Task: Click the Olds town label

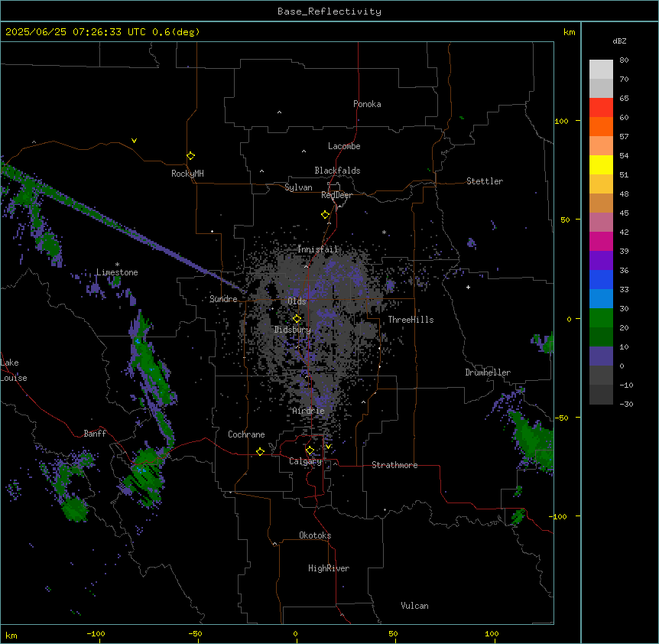Action: [297, 301]
